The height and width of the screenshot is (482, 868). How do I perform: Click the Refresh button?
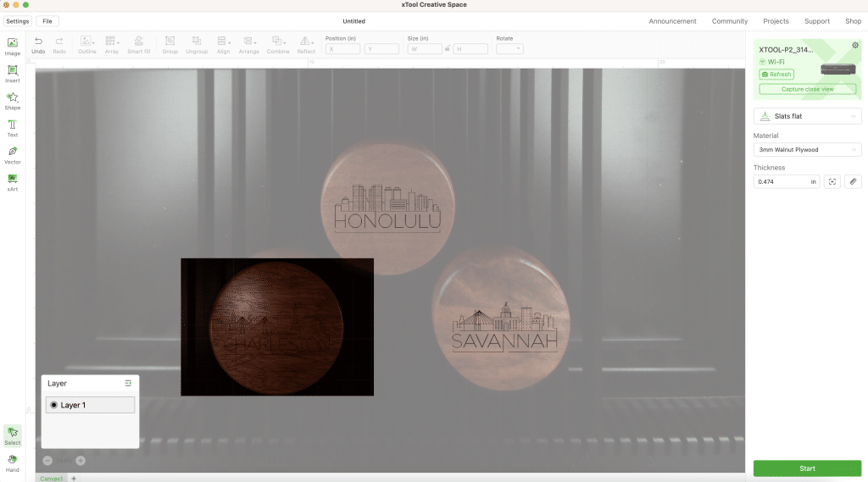coord(776,75)
